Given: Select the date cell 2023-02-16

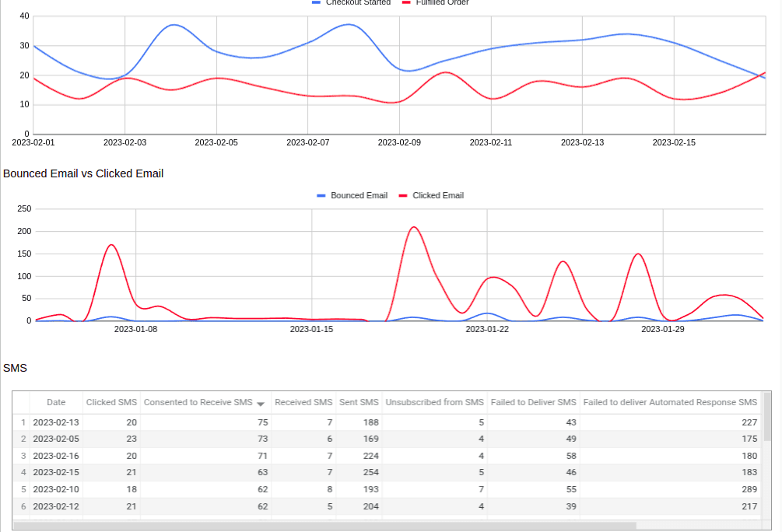Looking at the screenshot, I should [56, 456].
